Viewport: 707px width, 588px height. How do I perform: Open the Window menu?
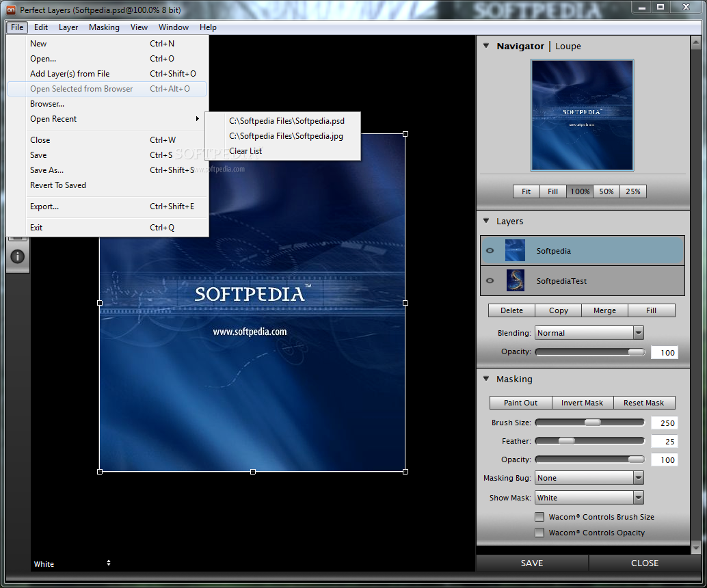tap(174, 27)
